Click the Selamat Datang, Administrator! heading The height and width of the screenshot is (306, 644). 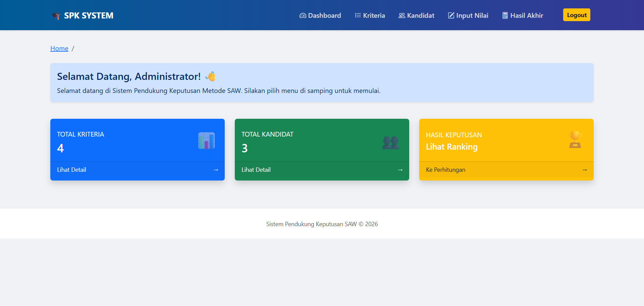pos(129,76)
